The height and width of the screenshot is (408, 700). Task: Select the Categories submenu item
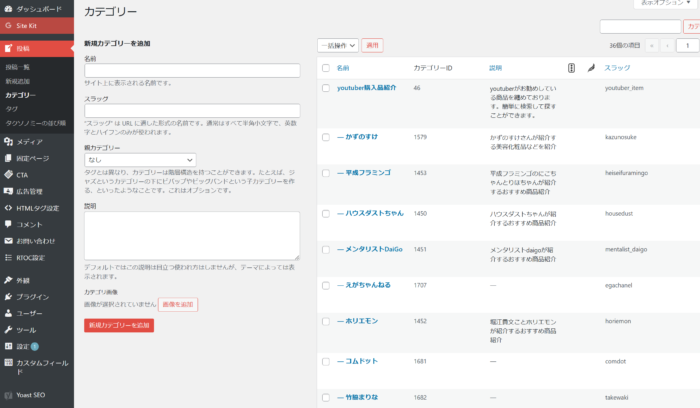click(x=21, y=95)
